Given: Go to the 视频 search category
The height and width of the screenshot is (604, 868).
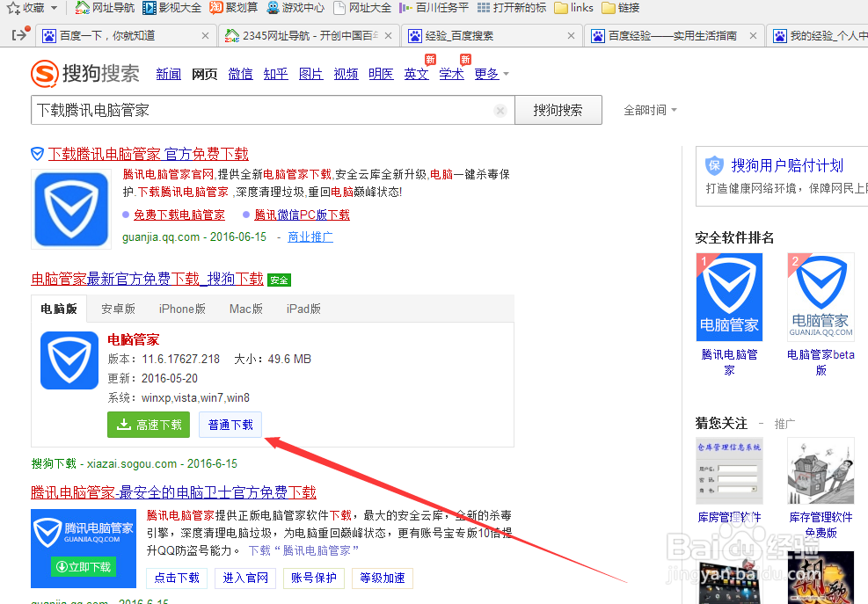Looking at the screenshot, I should coord(346,74).
